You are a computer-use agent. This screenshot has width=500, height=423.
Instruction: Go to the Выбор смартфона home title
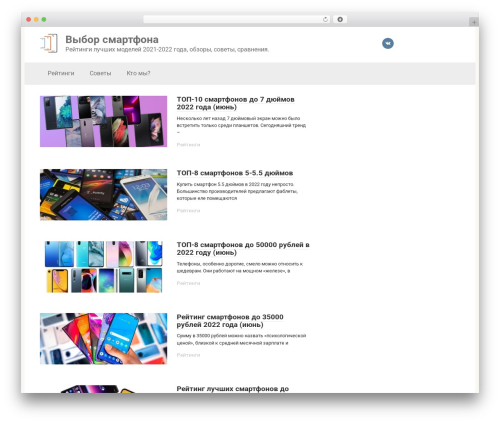tap(112, 39)
